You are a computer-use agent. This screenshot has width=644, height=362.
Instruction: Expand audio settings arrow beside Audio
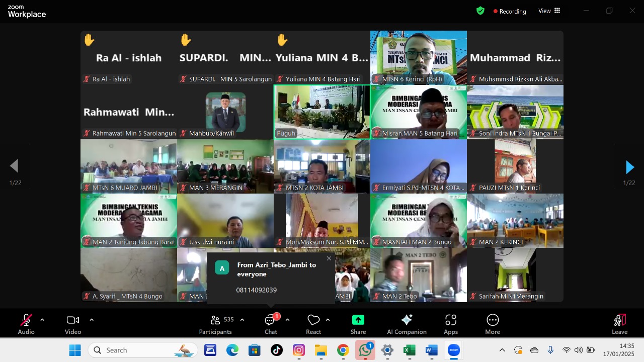(x=42, y=320)
